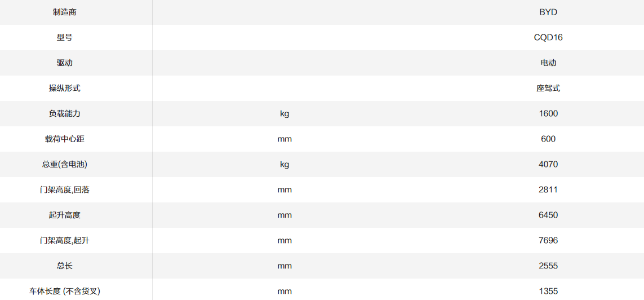Select the 2811 mast height value
The height and width of the screenshot is (300, 644).
[548, 189]
